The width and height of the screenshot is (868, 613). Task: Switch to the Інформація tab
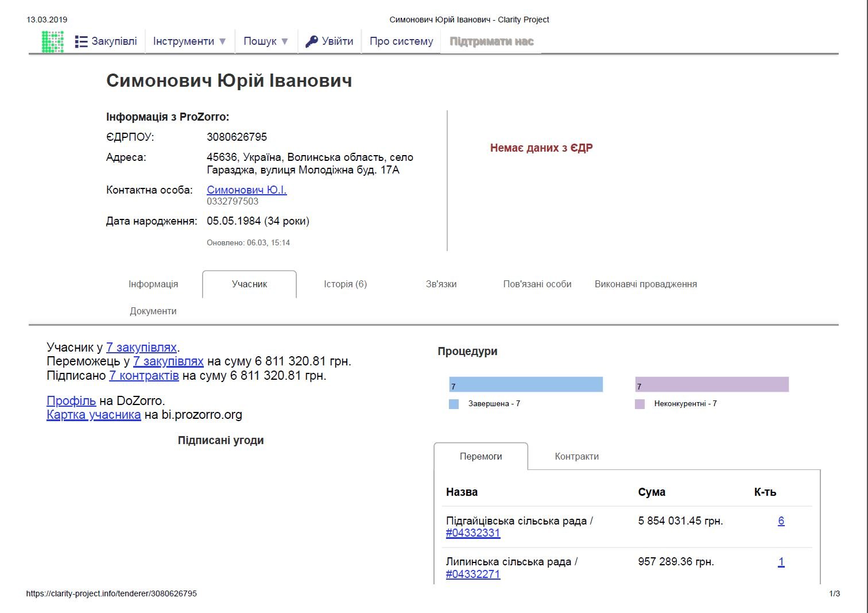coord(153,284)
